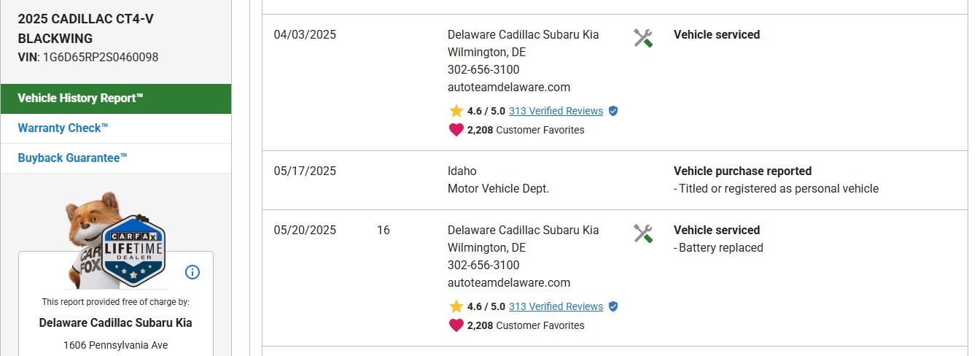The height and width of the screenshot is (356, 980).
Task: Click autoteamdelaware.com in the 05/20/2025 entry
Action: point(509,282)
